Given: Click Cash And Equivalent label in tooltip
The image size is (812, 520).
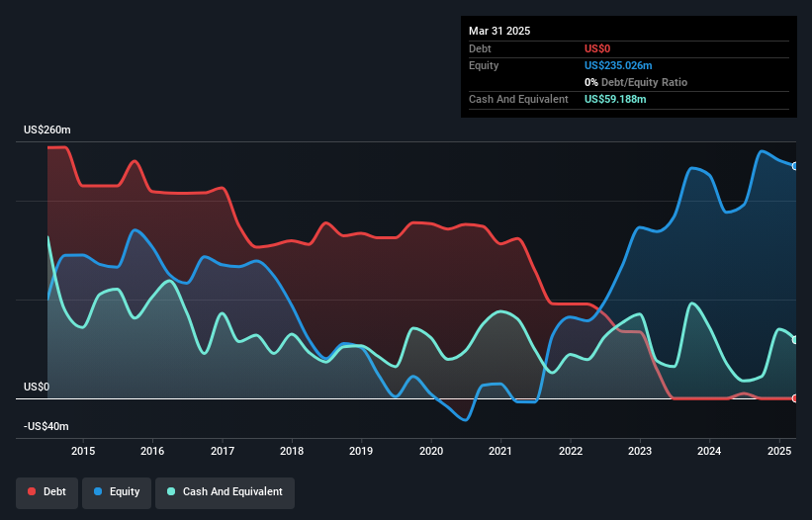Looking at the screenshot, I should coord(518,99).
